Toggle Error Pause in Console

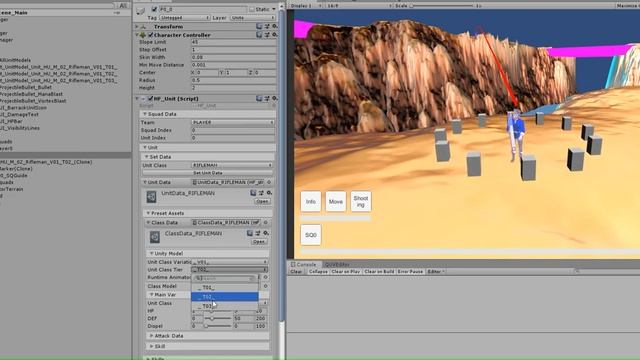(x=410, y=271)
